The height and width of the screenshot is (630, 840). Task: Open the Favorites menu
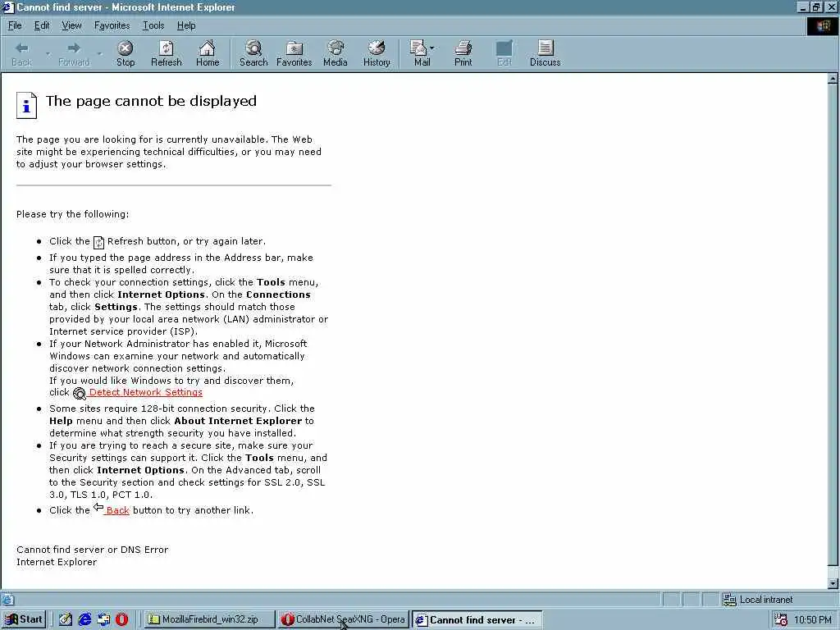[112, 25]
